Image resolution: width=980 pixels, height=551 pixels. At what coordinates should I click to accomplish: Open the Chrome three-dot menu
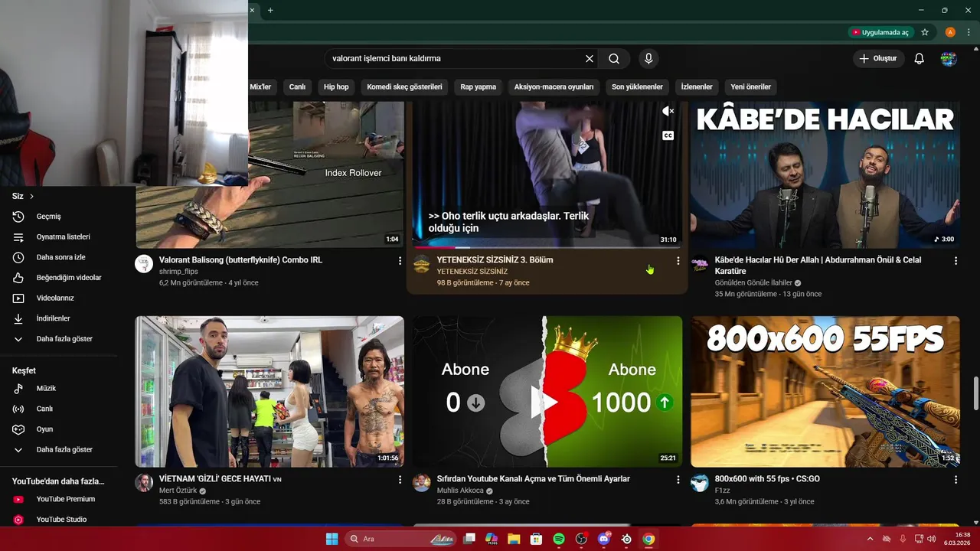[969, 32]
